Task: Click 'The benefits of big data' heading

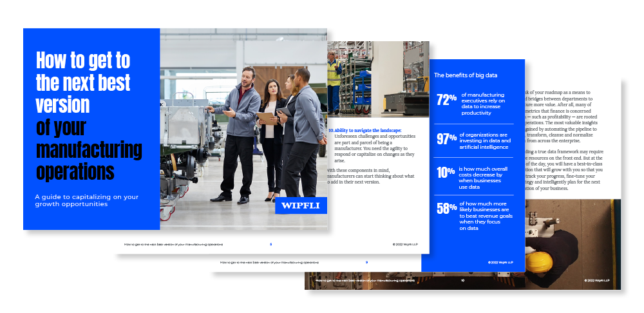Action: pos(469,75)
